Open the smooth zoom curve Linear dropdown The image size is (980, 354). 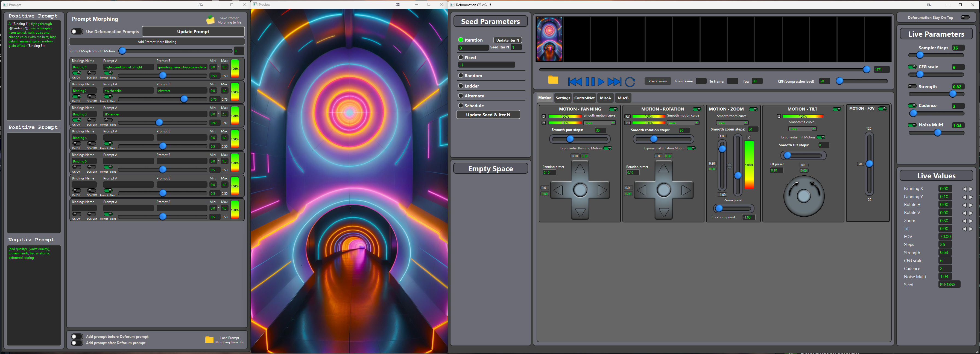(x=732, y=123)
